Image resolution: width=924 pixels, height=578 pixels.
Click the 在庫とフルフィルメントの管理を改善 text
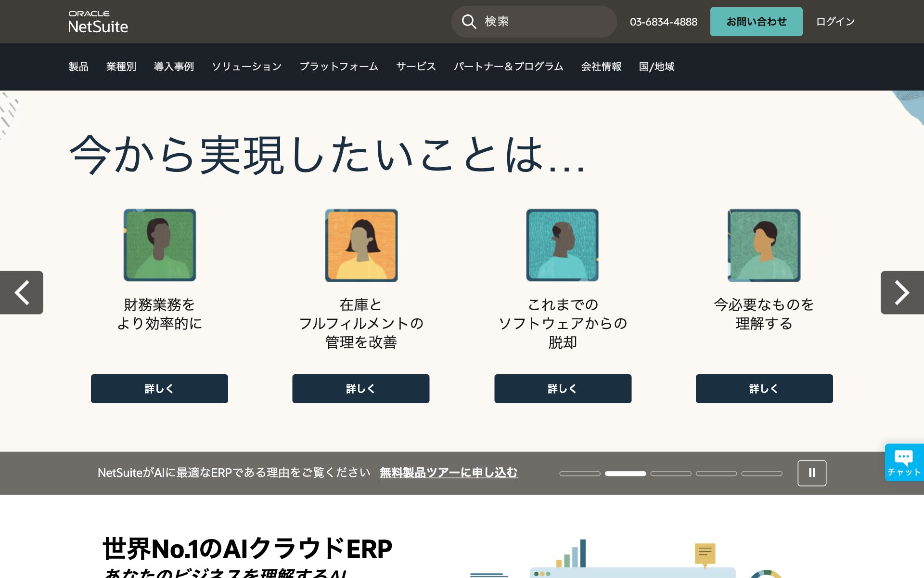point(361,323)
